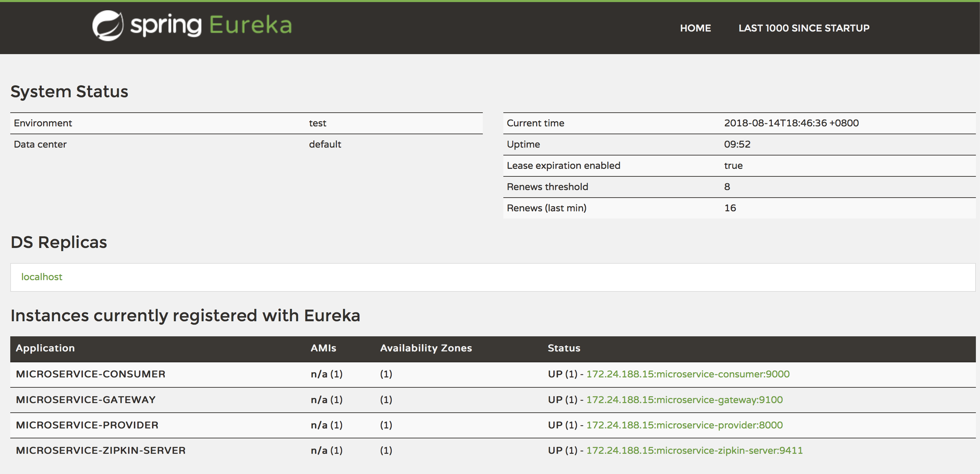
Task: Select the Renews threshold value 8
Action: [x=727, y=187]
